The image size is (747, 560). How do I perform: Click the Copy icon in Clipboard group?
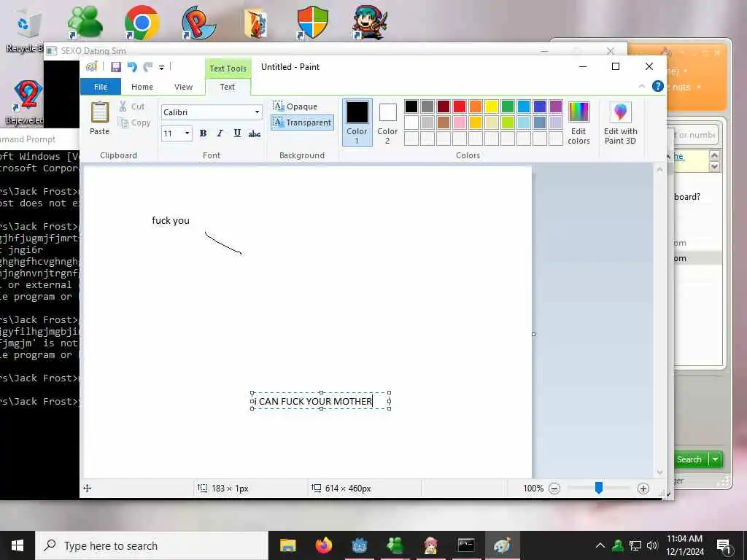pyautogui.click(x=123, y=122)
